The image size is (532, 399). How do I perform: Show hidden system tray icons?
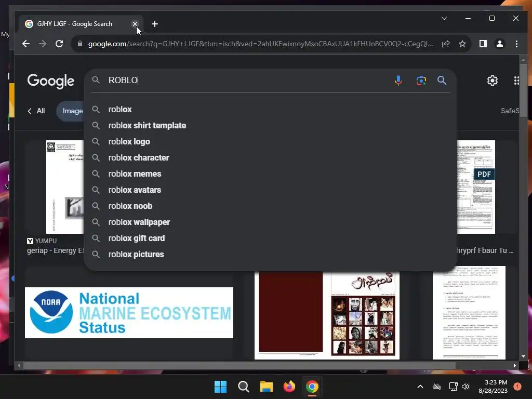tap(420, 387)
